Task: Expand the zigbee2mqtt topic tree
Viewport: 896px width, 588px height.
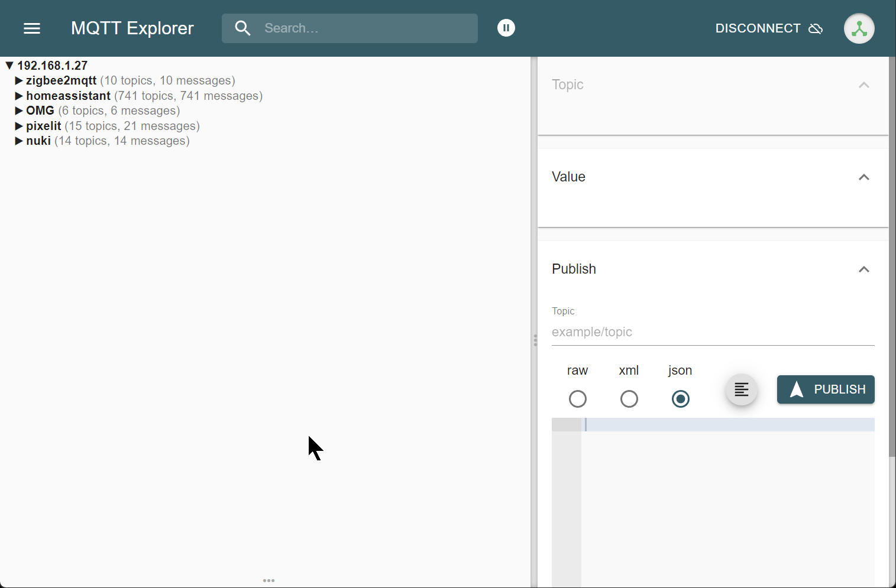Action: click(19, 80)
